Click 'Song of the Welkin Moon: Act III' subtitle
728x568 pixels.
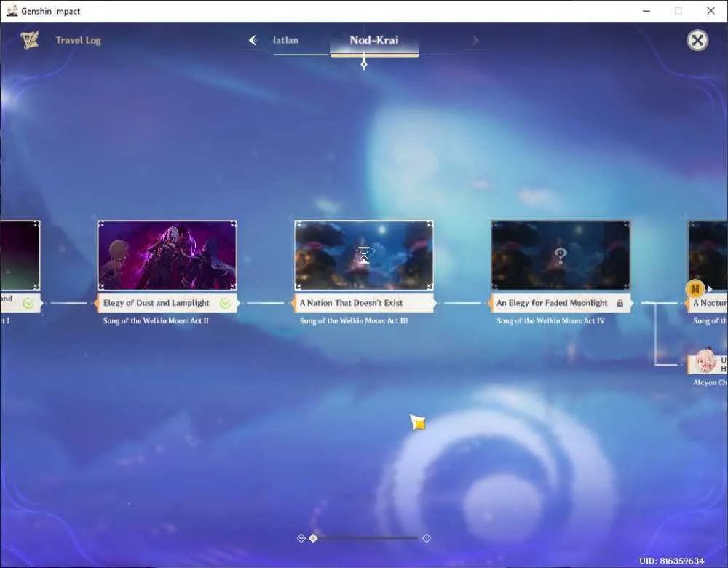point(354,320)
